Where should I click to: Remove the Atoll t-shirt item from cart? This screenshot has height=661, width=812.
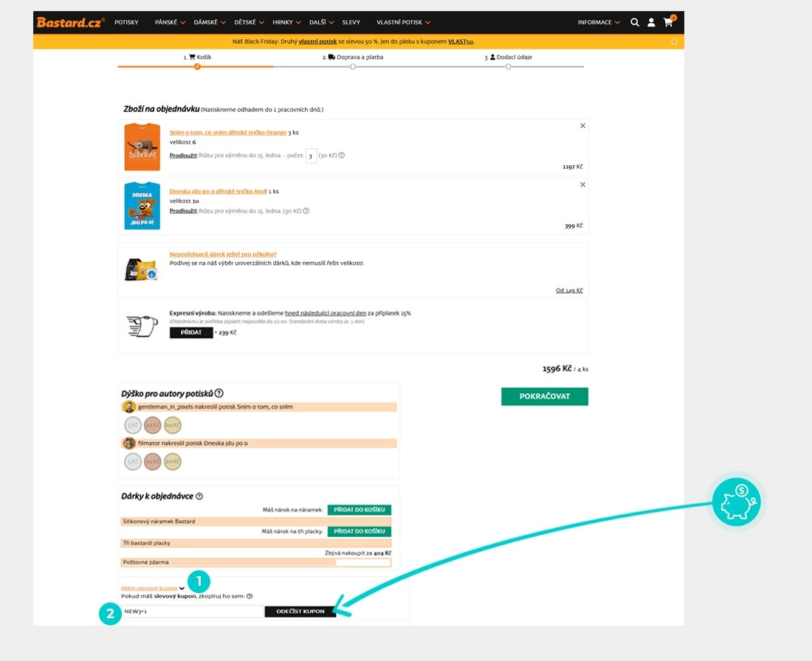pos(582,184)
